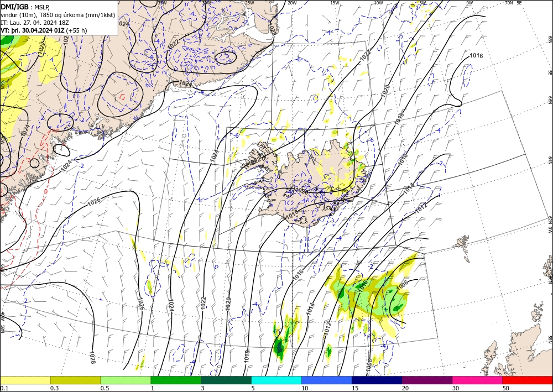The height and width of the screenshot is (392, 553).
Task: Click the '10W' longitude label
Action: (378, 3)
